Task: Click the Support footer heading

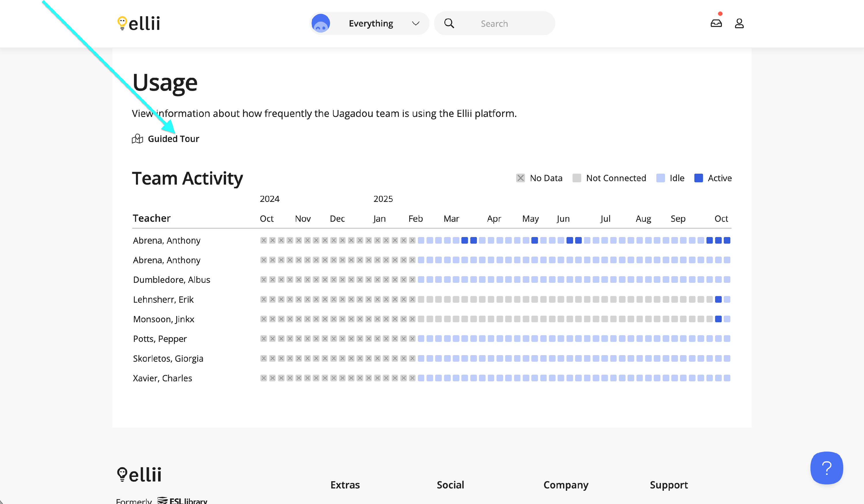Action: tap(668, 484)
